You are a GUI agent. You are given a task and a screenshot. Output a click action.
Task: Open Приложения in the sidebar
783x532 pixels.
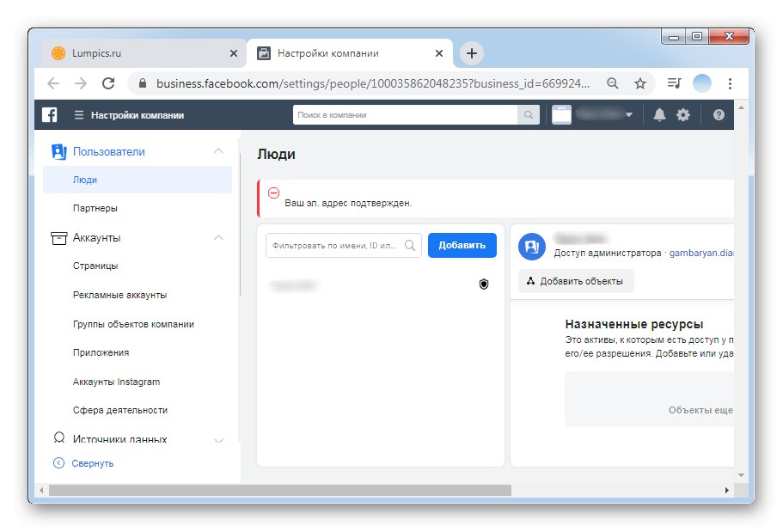101,352
